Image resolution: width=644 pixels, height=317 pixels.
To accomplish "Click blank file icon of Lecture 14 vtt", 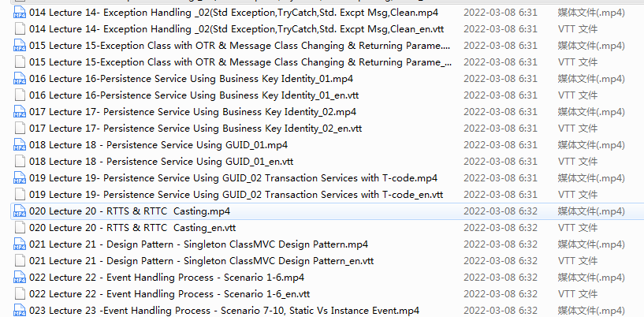I will pos(19,28).
